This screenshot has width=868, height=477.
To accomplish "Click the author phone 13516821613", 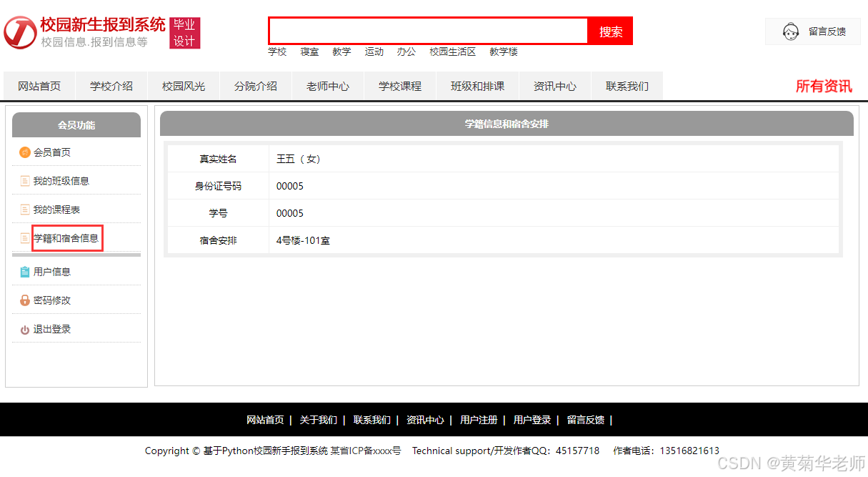I will click(688, 451).
